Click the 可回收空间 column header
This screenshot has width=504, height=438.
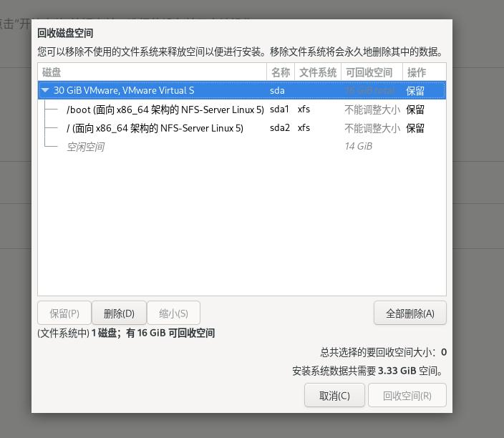(372, 72)
